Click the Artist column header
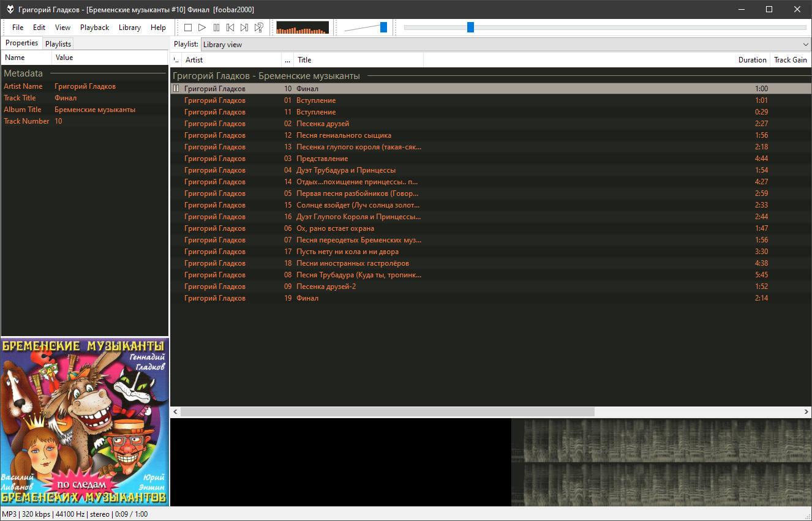 click(x=231, y=60)
